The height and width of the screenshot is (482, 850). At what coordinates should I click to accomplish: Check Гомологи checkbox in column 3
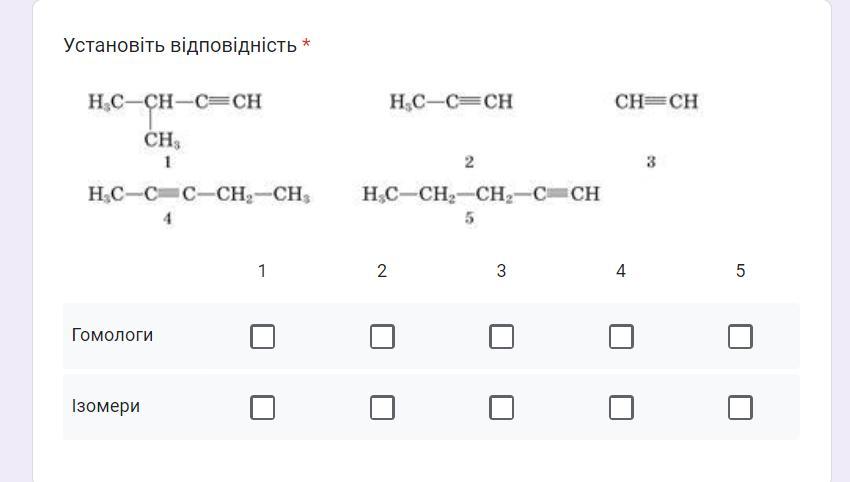[x=501, y=336]
